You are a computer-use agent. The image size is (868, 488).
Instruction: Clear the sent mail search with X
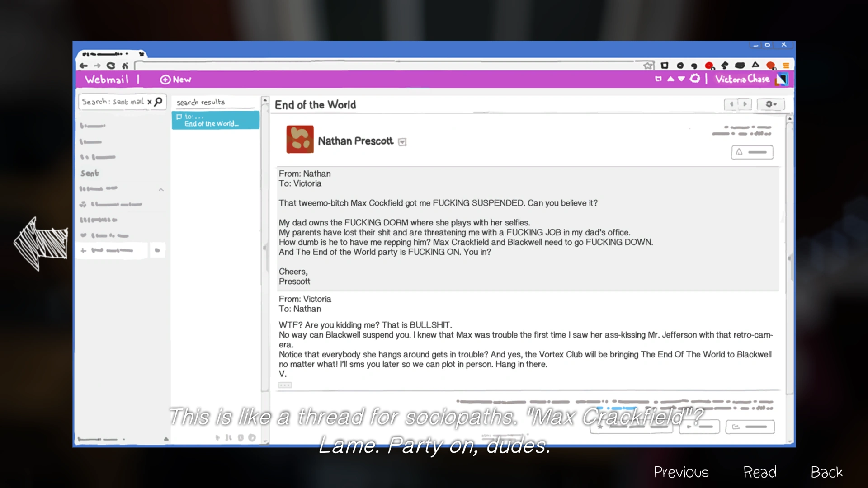coord(149,102)
